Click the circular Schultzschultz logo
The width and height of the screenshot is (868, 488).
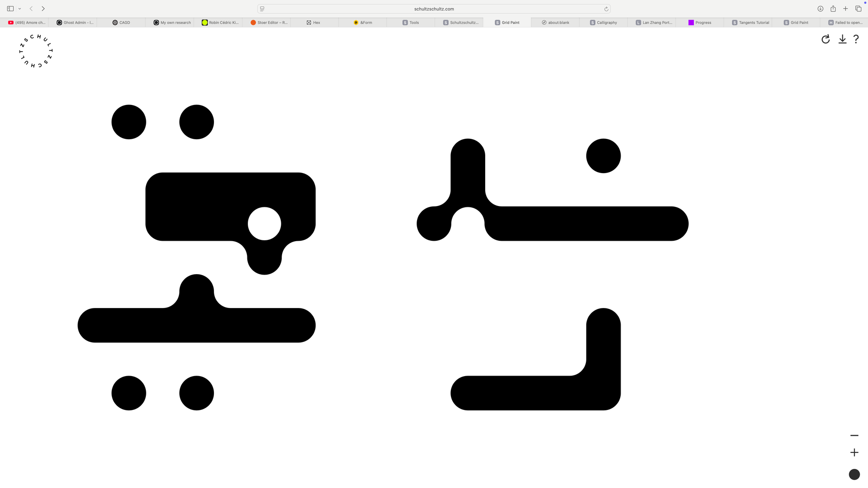pos(36,51)
